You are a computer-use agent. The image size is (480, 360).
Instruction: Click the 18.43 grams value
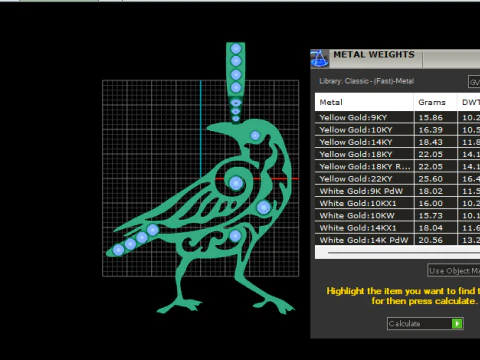[430, 142]
